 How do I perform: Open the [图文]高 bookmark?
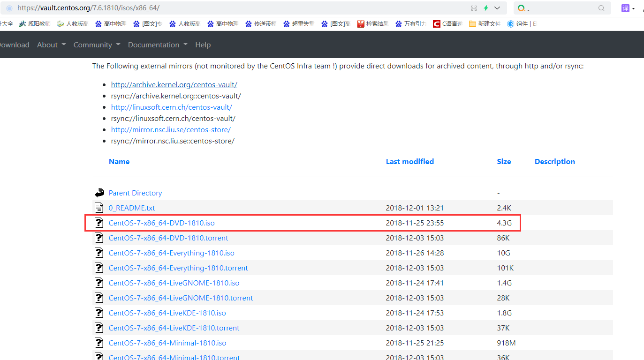(x=336, y=24)
